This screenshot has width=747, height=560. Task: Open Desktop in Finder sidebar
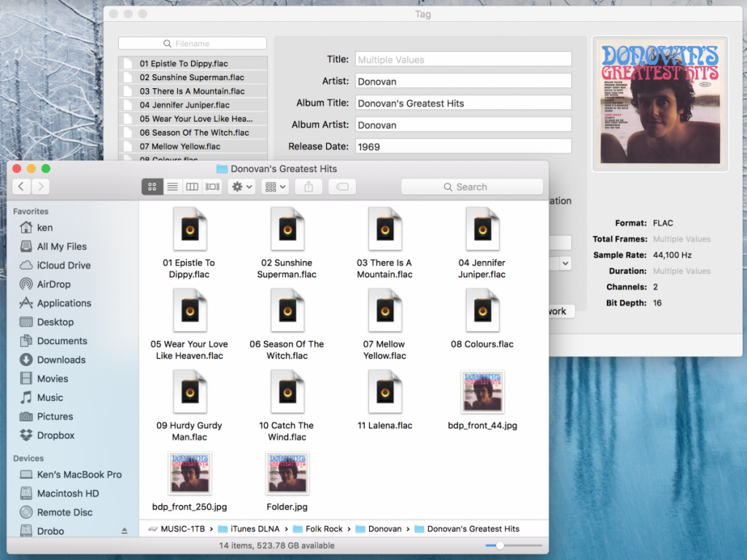[x=46, y=322]
